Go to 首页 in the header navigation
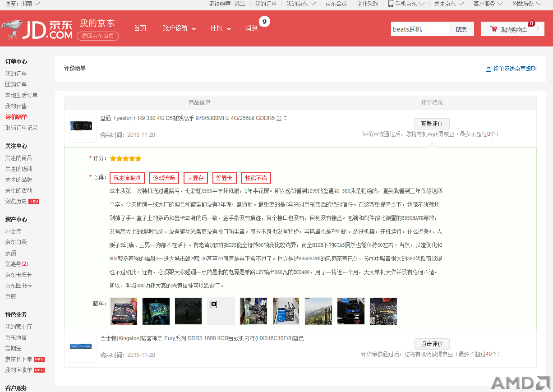 pyautogui.click(x=140, y=28)
